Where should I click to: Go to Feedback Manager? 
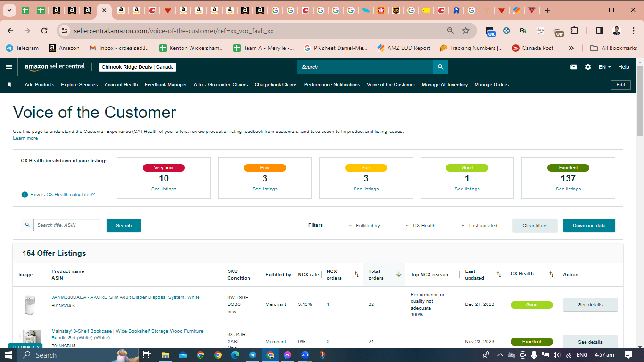(x=166, y=85)
